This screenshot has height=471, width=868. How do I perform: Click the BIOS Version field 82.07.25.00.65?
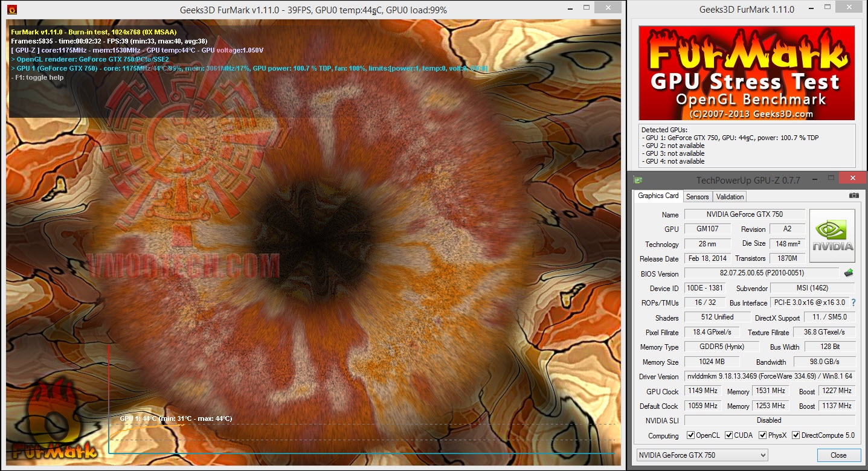[x=762, y=274]
